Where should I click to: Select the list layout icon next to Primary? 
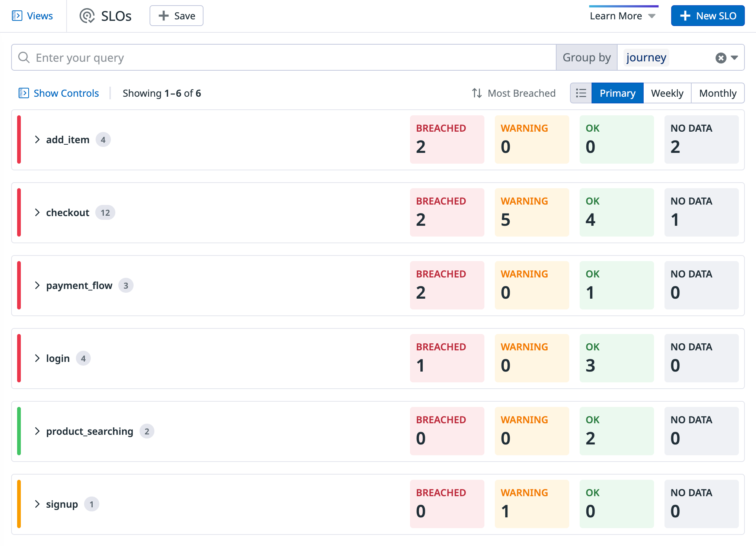pyautogui.click(x=581, y=93)
